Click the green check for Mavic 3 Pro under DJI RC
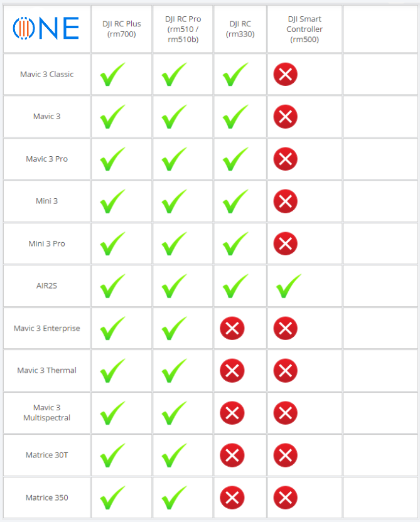The image size is (420, 522). [235, 159]
